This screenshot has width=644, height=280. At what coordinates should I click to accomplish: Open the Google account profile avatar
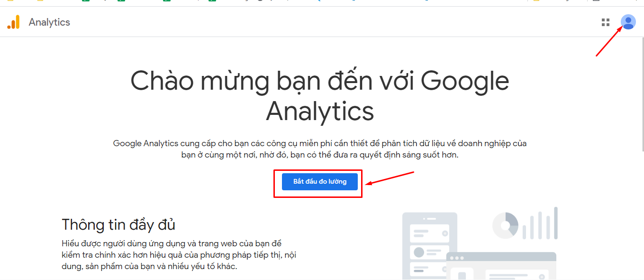pyautogui.click(x=628, y=22)
